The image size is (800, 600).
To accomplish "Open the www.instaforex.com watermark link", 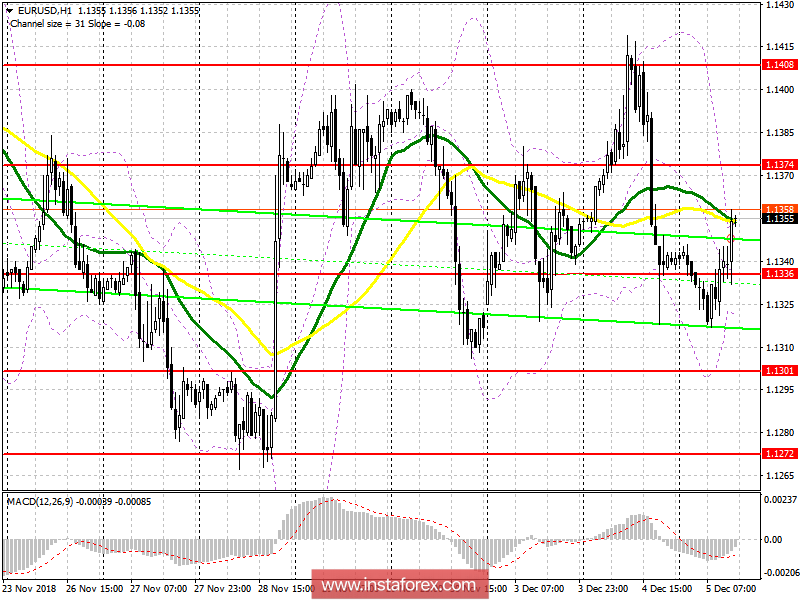I will click(400, 583).
